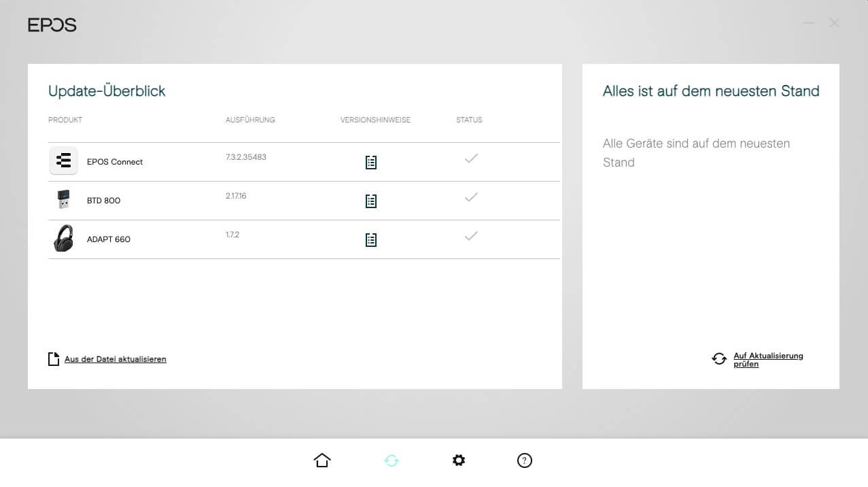Click the EPOS Connect app icon
The width and height of the screenshot is (868, 487).
point(63,161)
